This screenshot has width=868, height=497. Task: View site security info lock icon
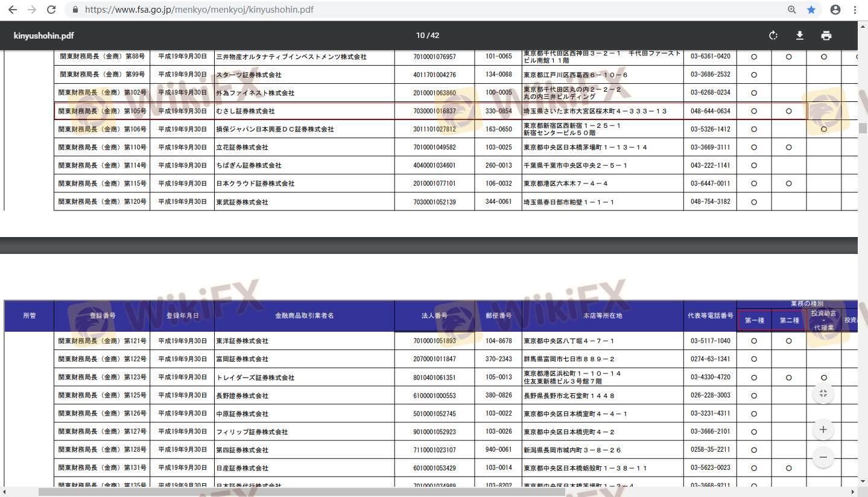(75, 10)
